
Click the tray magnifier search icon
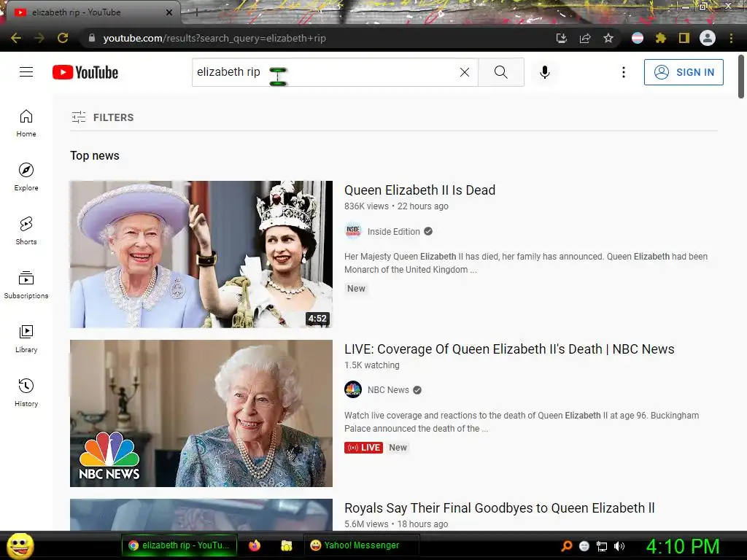point(566,546)
